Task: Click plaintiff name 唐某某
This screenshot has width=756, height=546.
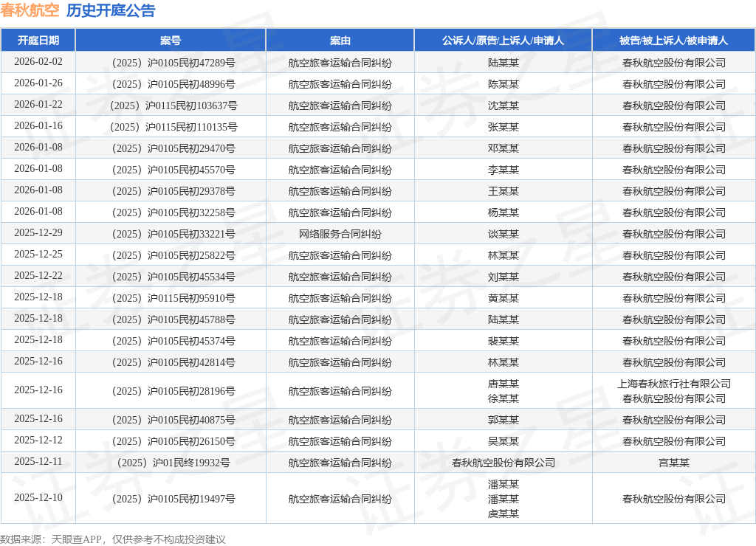Action: coord(503,384)
